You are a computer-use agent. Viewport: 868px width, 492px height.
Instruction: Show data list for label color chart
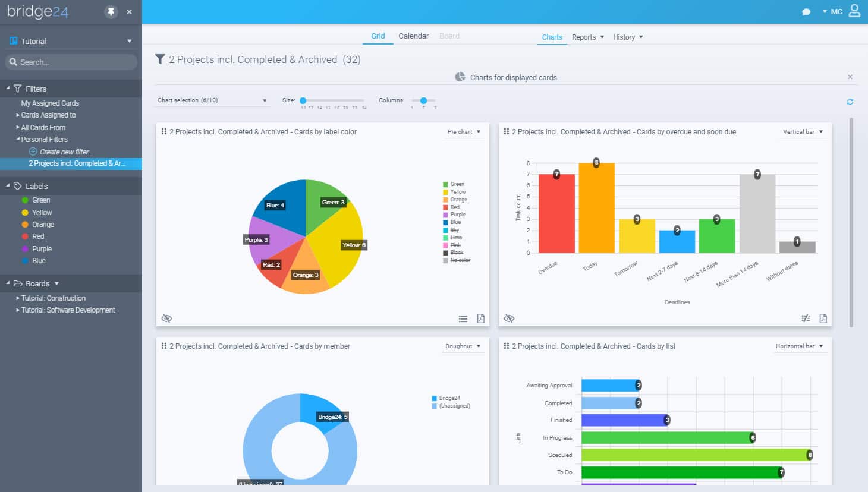click(x=463, y=319)
